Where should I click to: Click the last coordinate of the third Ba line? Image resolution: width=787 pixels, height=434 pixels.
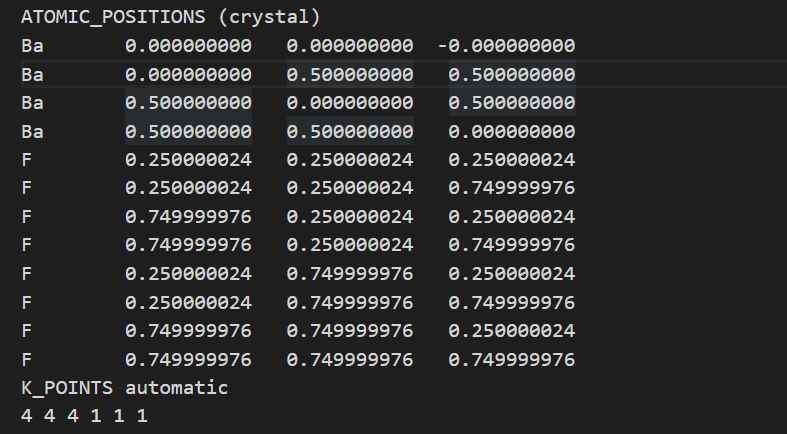tap(512, 103)
